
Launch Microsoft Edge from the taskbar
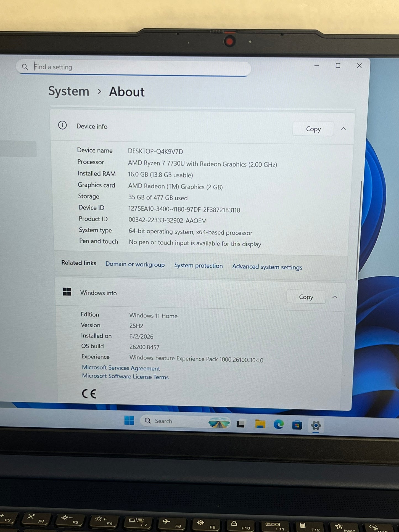[279, 424]
